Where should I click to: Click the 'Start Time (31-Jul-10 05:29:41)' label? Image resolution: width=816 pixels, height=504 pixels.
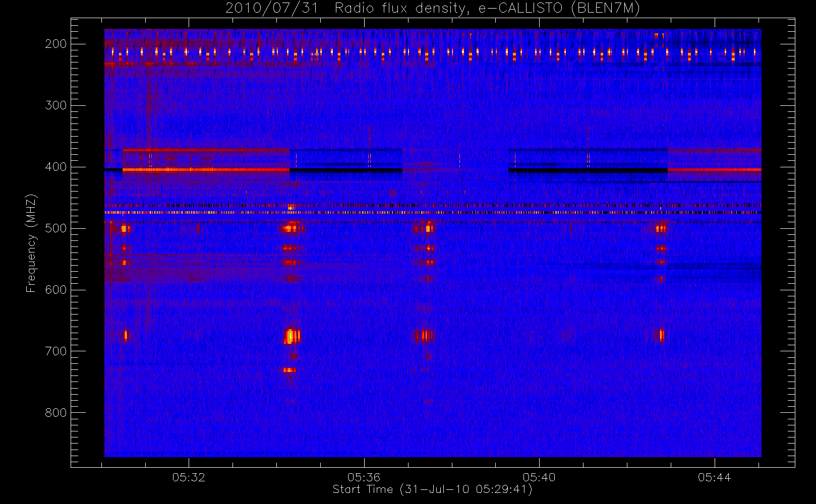coord(432,489)
